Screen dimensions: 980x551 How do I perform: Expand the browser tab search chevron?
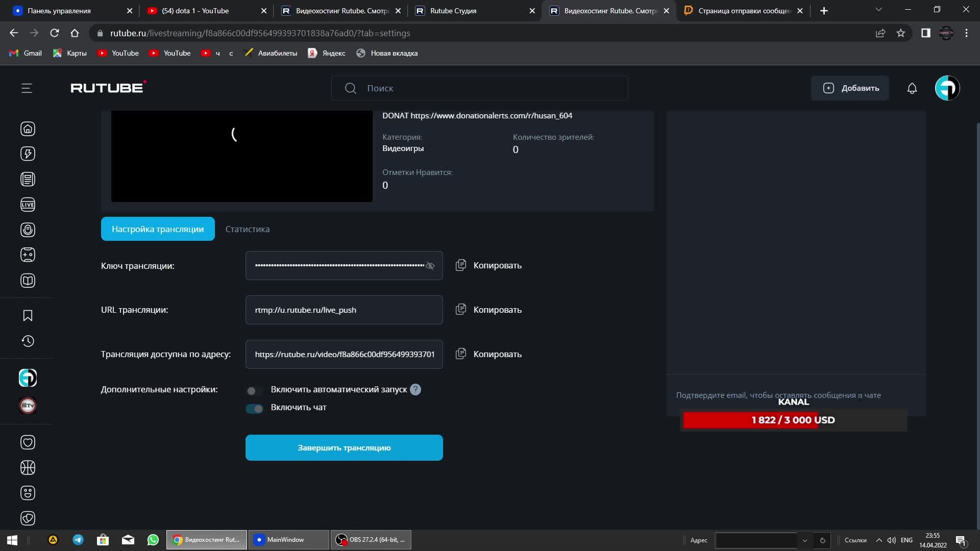(878, 10)
